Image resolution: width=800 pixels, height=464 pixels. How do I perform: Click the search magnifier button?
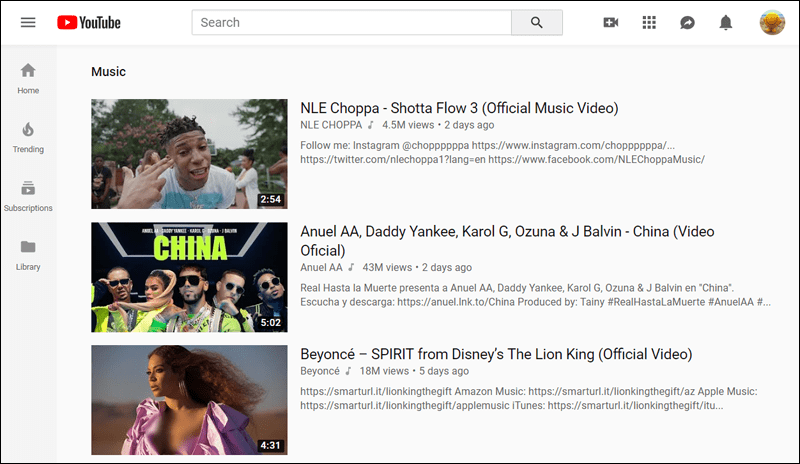pos(537,22)
